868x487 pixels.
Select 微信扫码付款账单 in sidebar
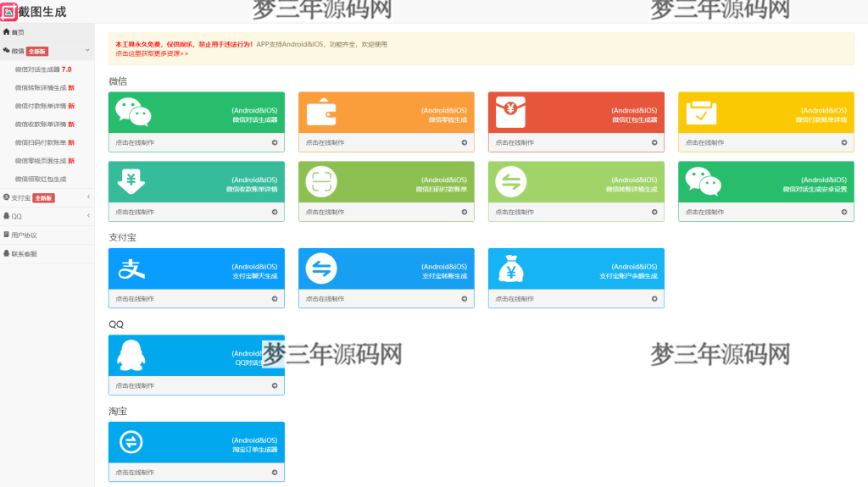(44, 143)
